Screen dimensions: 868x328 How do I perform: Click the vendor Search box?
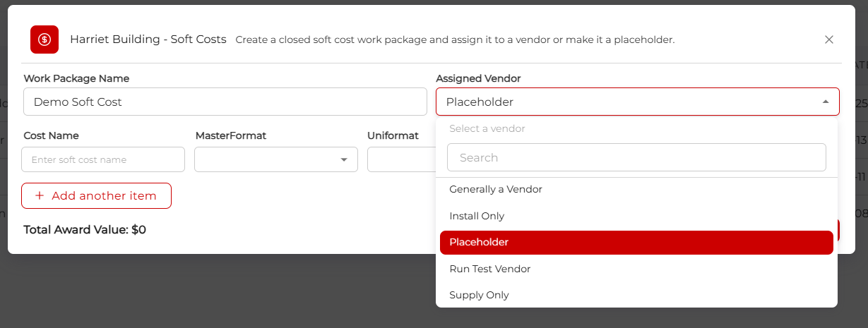click(x=636, y=157)
